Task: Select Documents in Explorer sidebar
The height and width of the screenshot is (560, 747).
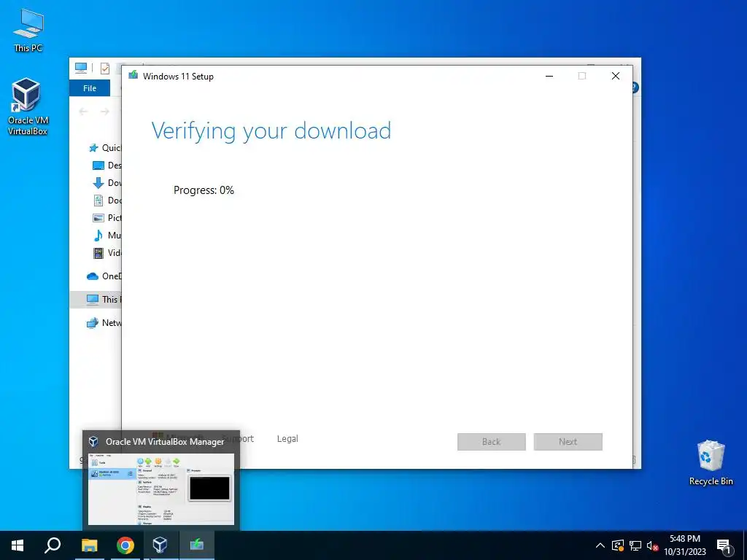Action: (107, 201)
